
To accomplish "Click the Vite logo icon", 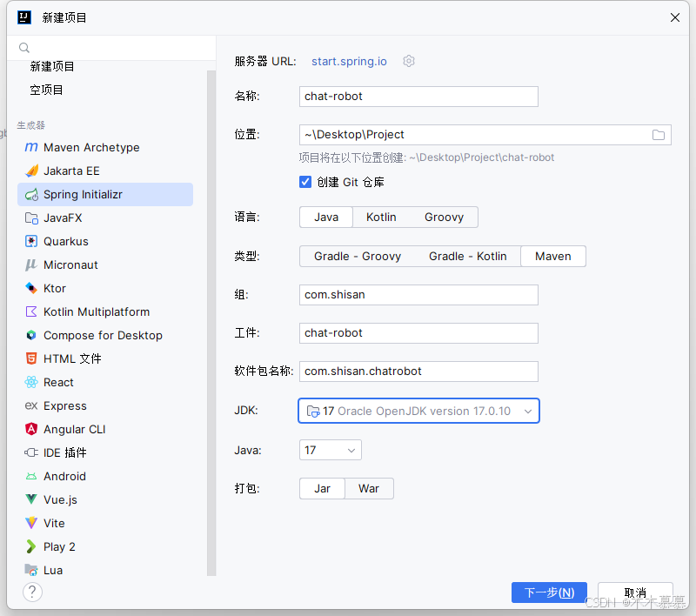I will pyautogui.click(x=31, y=523).
